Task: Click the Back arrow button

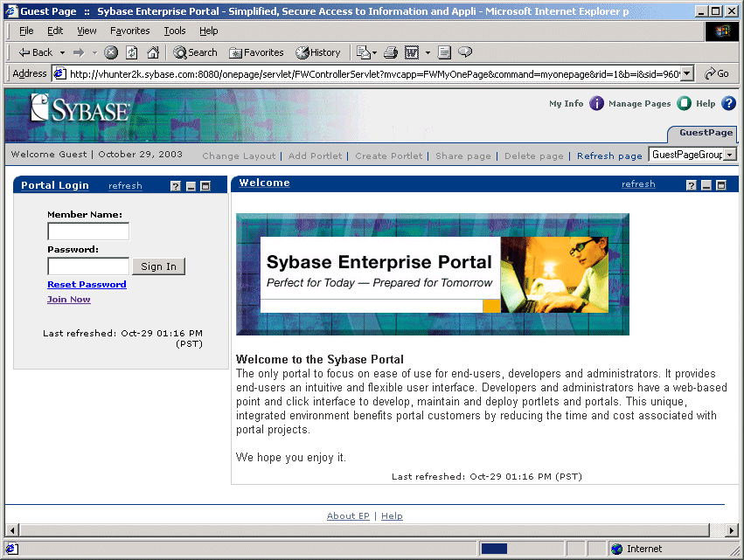Action: [35, 52]
